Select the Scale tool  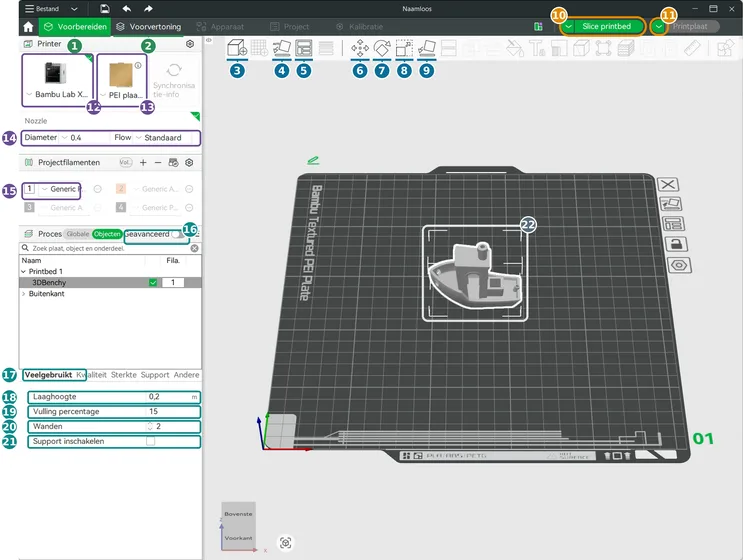click(404, 48)
